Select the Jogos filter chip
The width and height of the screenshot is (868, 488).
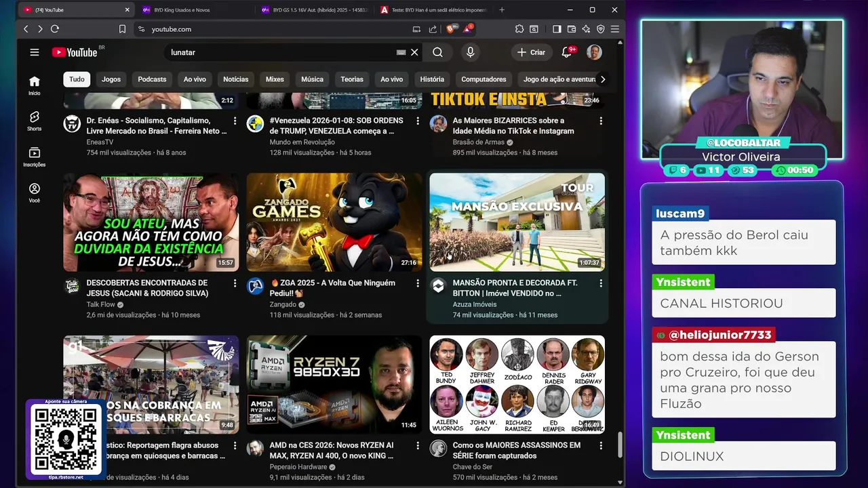(111, 79)
